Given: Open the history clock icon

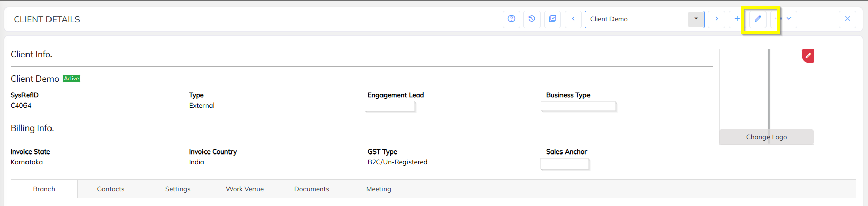Looking at the screenshot, I should (532, 19).
